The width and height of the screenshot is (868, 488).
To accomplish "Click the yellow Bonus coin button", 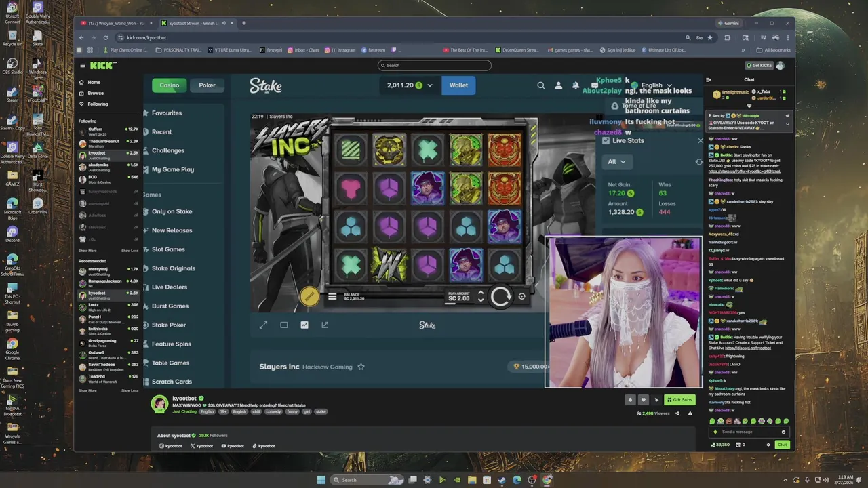I will [x=309, y=296].
